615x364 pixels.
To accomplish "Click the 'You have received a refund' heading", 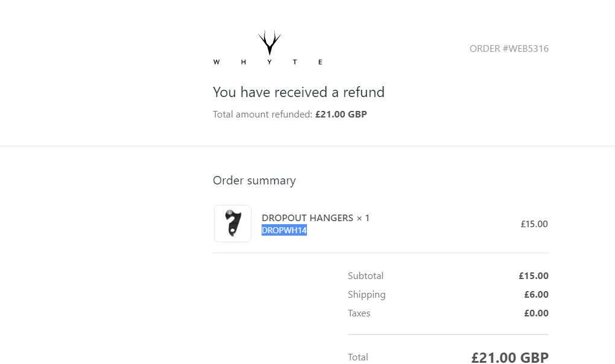I will tap(298, 92).
